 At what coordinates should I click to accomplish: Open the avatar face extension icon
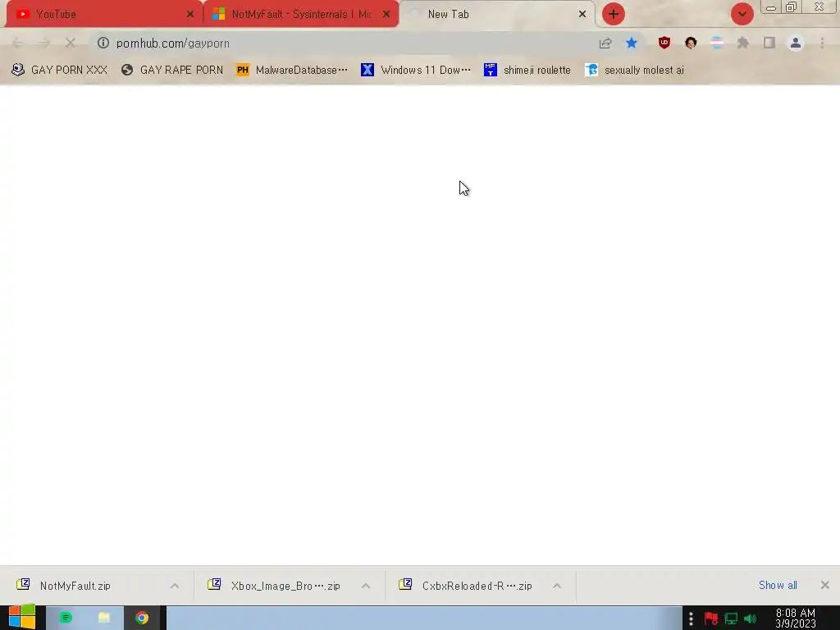point(691,43)
